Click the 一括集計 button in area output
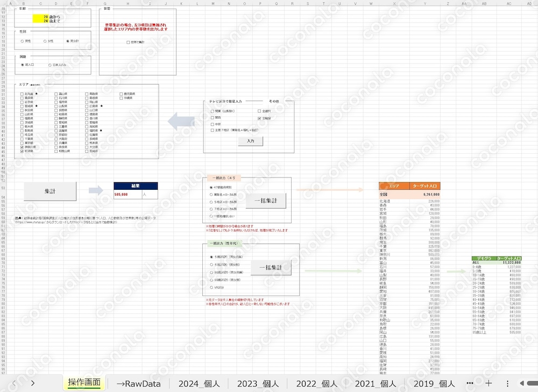Image resolution: width=538 pixels, height=392 pixels. point(266,201)
